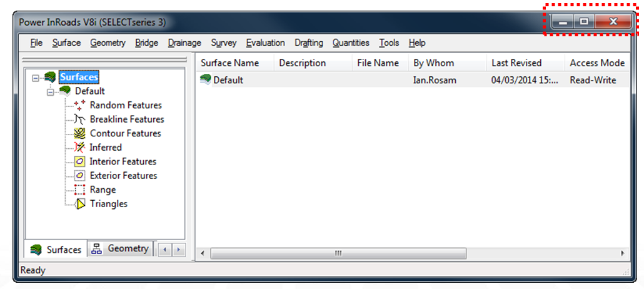
Task: Select the Surfaces label in tree
Action: 78,77
